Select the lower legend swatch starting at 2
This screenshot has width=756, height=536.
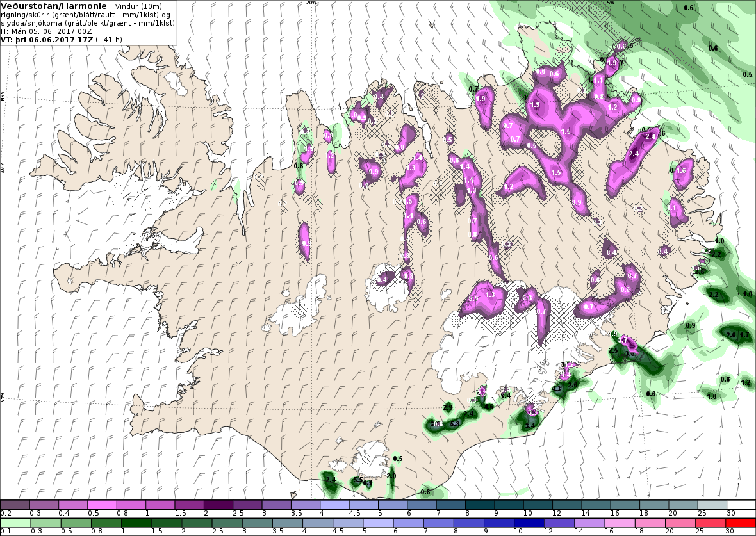pyautogui.click(x=197, y=523)
